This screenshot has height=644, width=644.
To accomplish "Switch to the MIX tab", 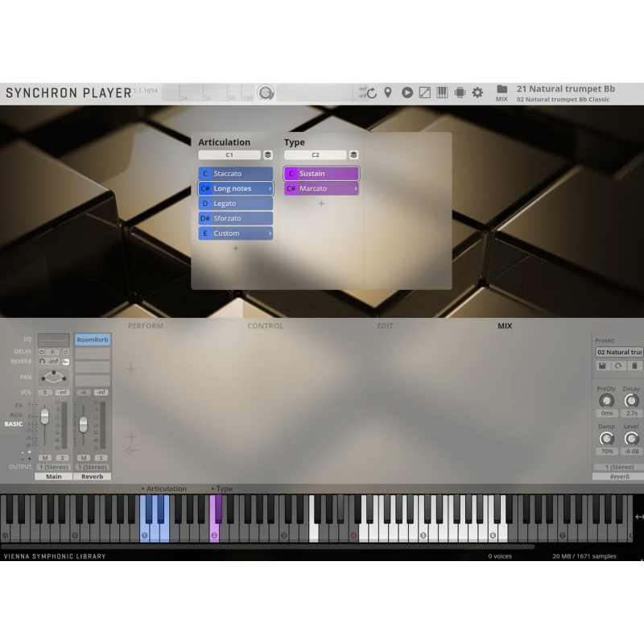I will pyautogui.click(x=505, y=326).
